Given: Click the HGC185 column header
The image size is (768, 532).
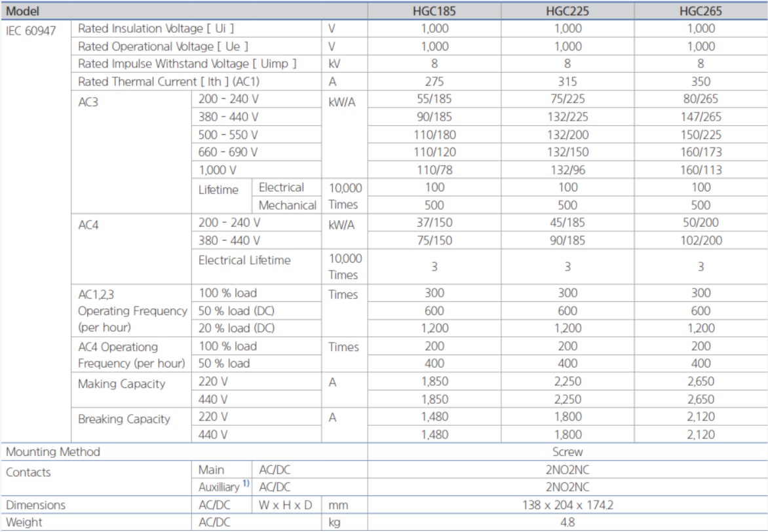Looking at the screenshot, I should click(434, 12).
